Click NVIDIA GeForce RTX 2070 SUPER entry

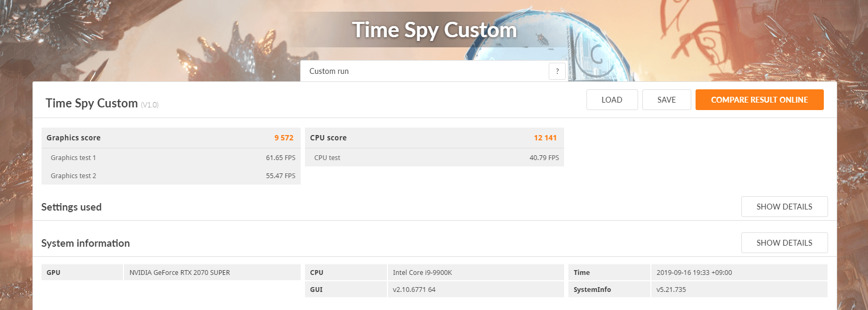point(180,273)
